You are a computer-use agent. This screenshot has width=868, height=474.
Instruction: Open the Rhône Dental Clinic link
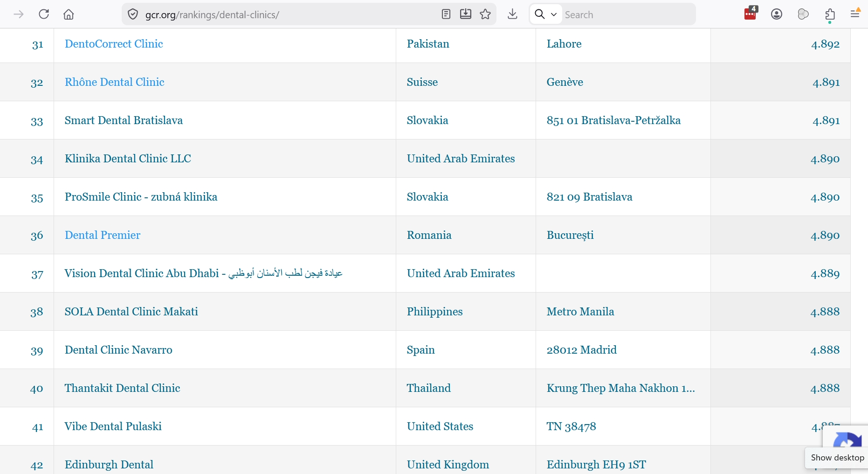[x=115, y=82]
